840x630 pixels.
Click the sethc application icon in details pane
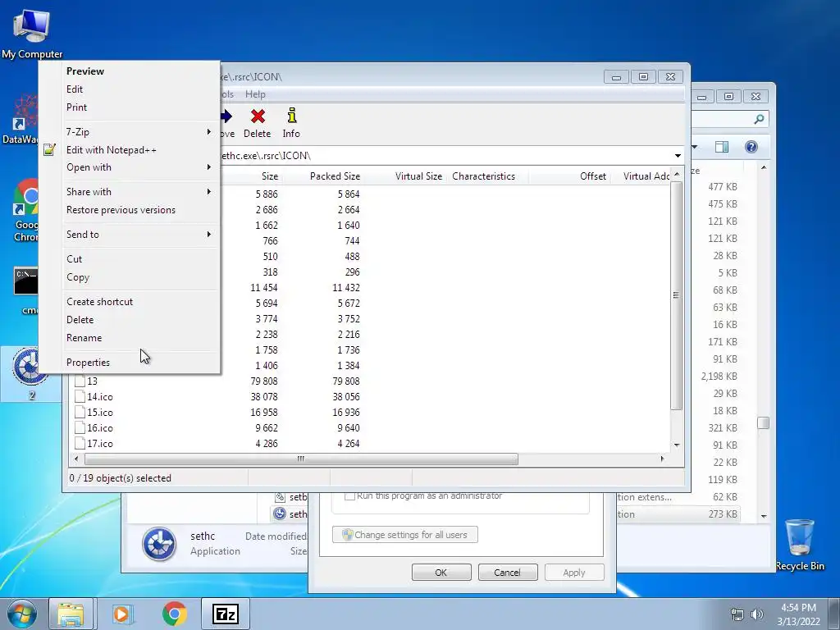159,543
